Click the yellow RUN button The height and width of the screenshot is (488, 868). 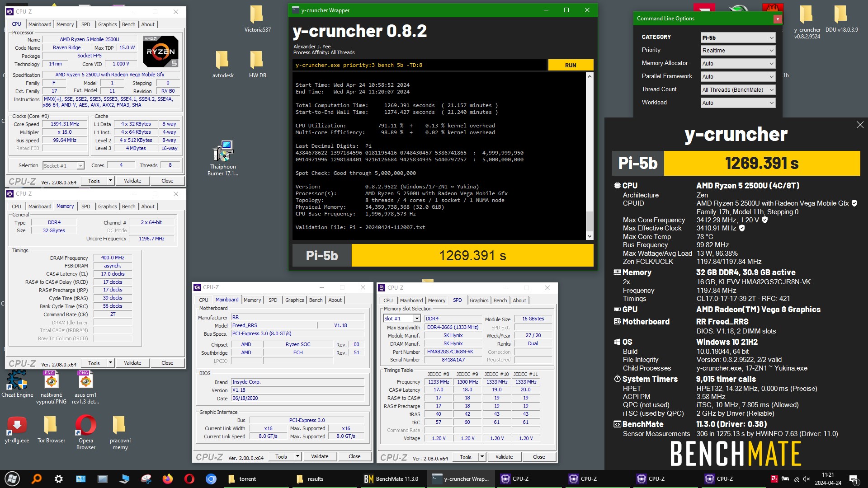point(571,65)
